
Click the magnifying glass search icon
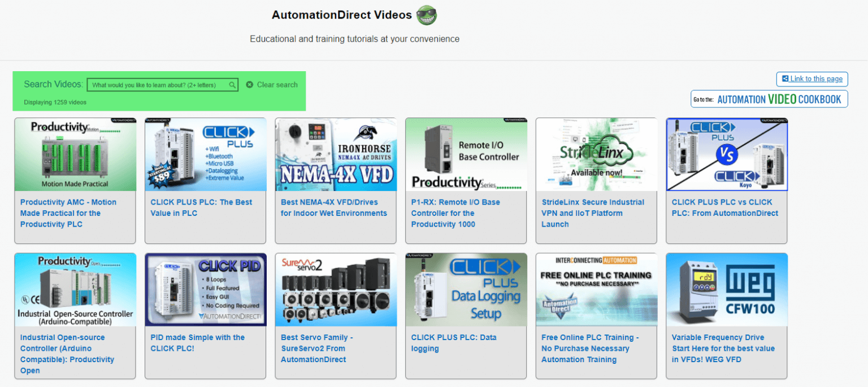231,84
